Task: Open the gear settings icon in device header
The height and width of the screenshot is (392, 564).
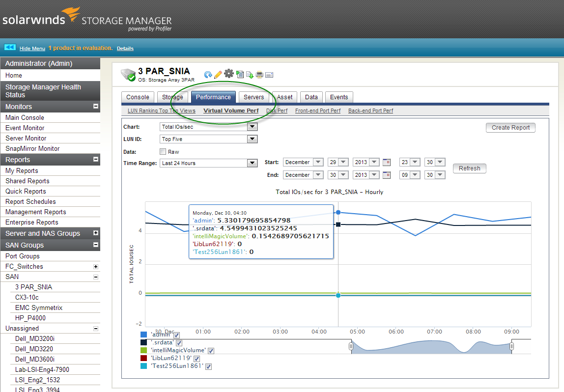Action: point(229,74)
